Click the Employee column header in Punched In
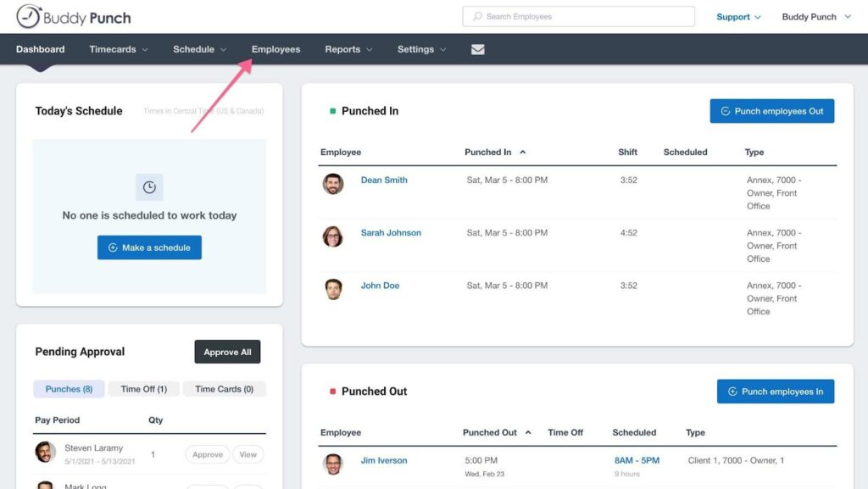Image resolution: width=868 pixels, height=489 pixels. (x=341, y=152)
